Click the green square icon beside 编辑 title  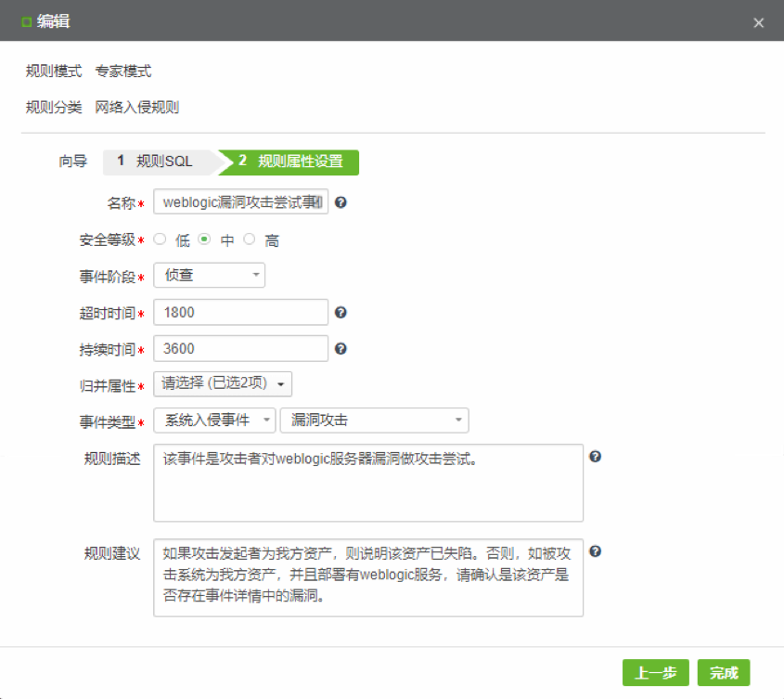[x=26, y=22]
